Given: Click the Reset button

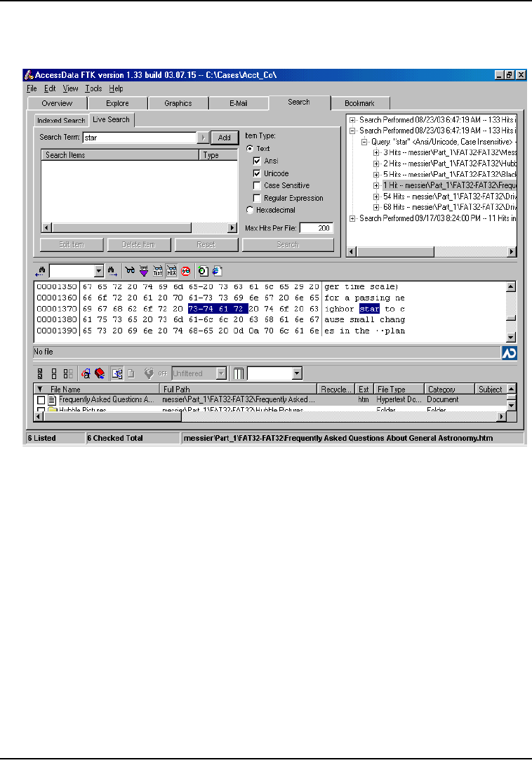Looking at the screenshot, I should pos(206,244).
